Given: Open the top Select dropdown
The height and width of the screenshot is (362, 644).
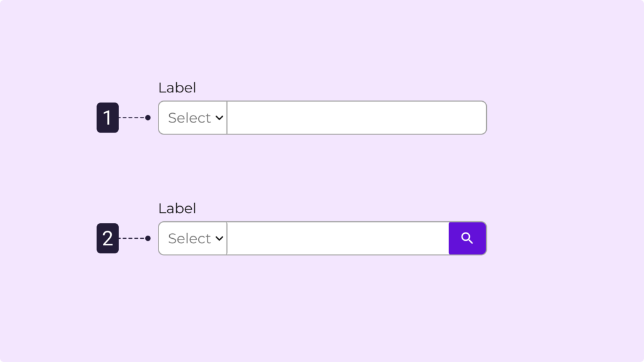Looking at the screenshot, I should point(193,118).
